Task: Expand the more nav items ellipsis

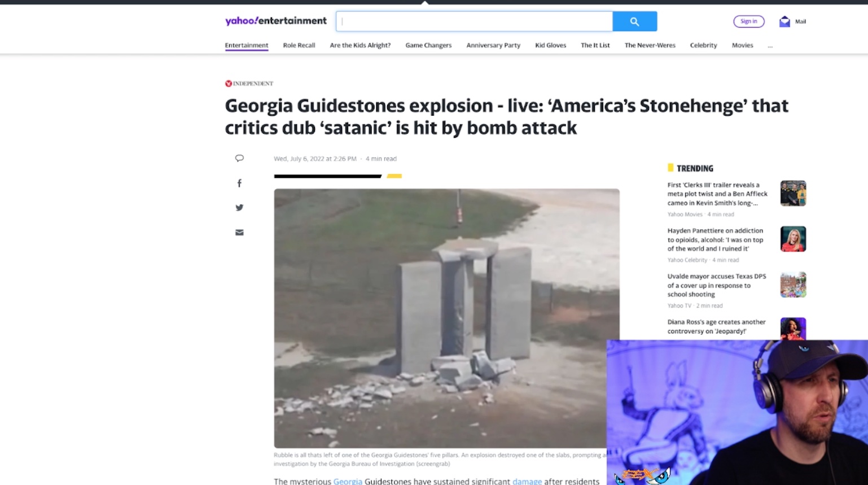Action: coord(770,46)
